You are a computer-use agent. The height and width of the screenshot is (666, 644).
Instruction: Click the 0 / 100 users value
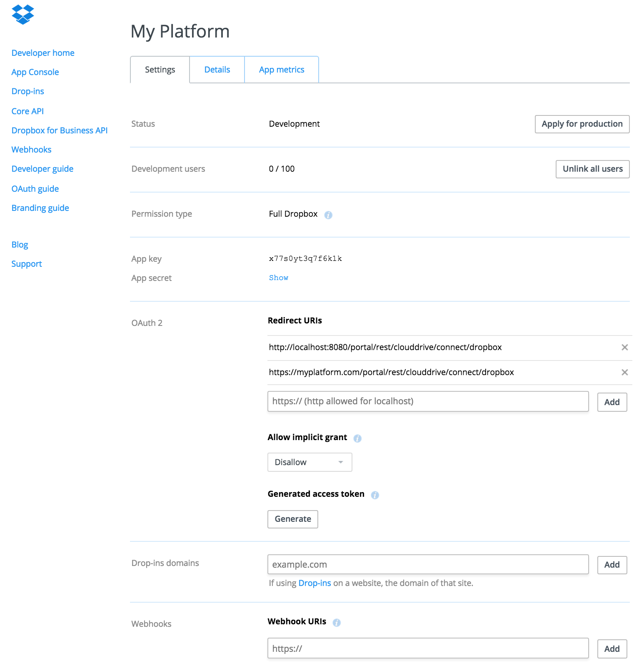pyautogui.click(x=282, y=169)
